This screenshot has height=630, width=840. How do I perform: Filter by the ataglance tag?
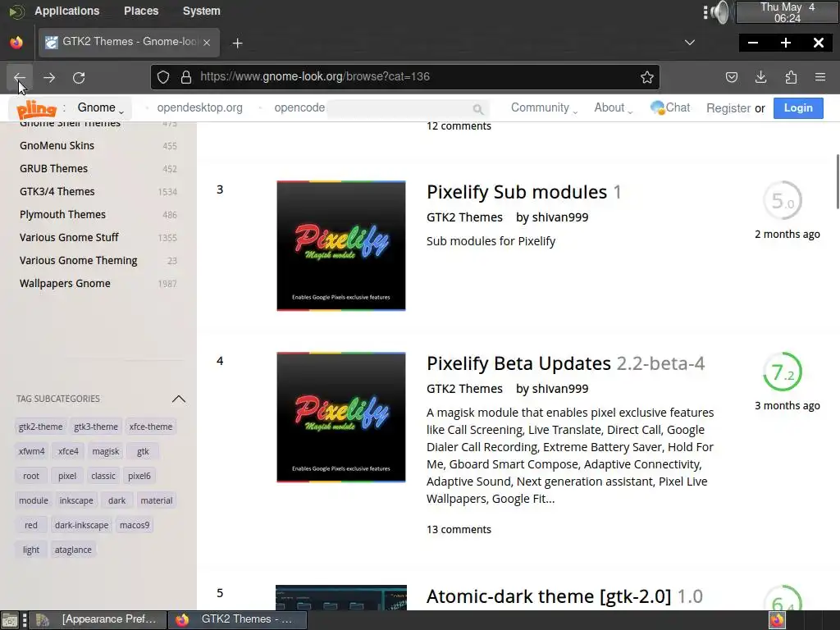tap(73, 550)
